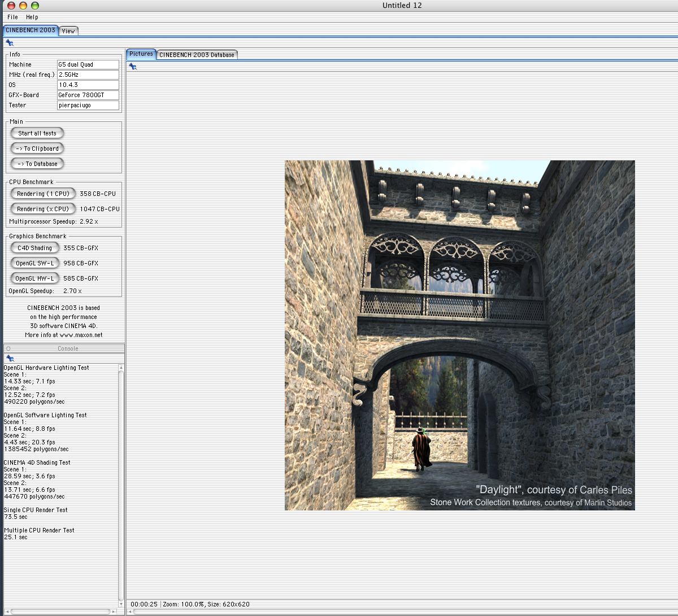Click the 447670 polygons/sec console line
The width and height of the screenshot is (678, 616).
coord(34,497)
